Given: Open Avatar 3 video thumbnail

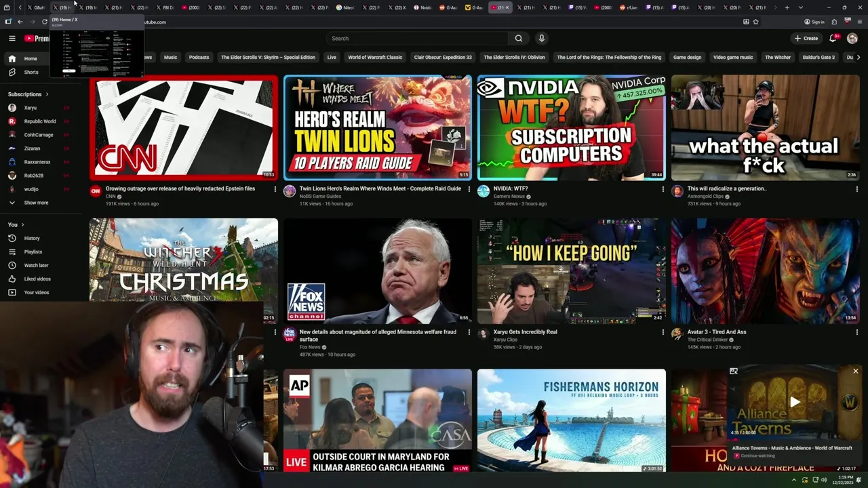Looking at the screenshot, I should pyautogui.click(x=766, y=270).
